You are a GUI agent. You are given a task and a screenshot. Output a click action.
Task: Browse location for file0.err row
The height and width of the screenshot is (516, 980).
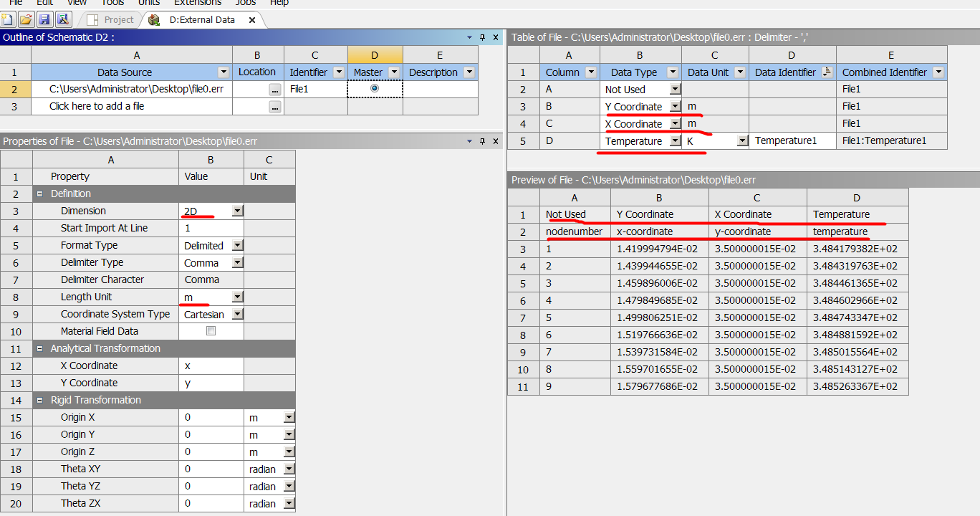(275, 90)
